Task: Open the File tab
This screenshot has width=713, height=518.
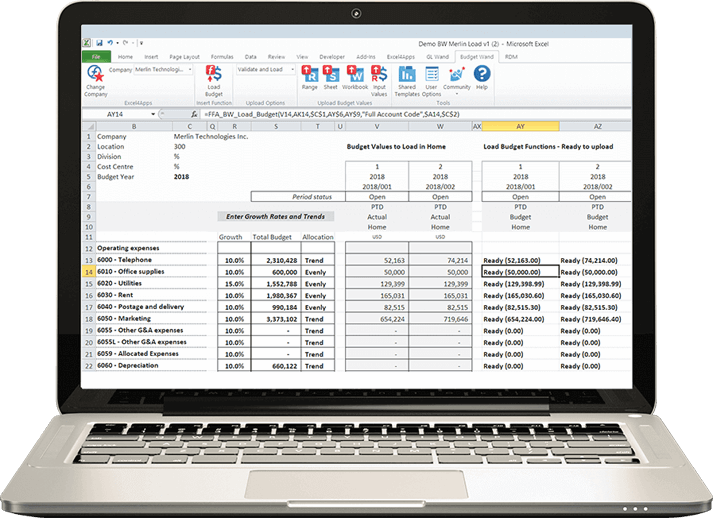Action: tap(96, 57)
